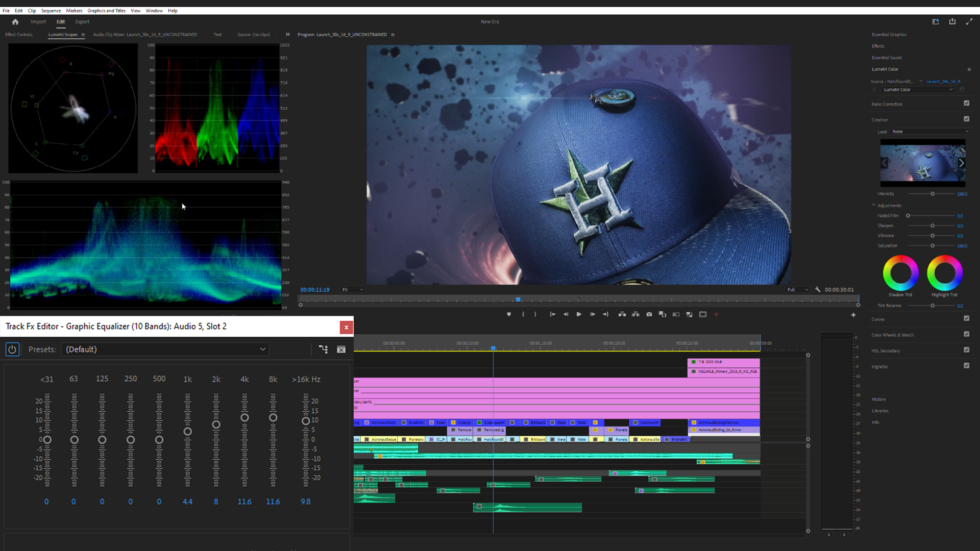This screenshot has height=551, width=980.
Task: Show hidden panel tabs chevron
Action: (x=287, y=35)
